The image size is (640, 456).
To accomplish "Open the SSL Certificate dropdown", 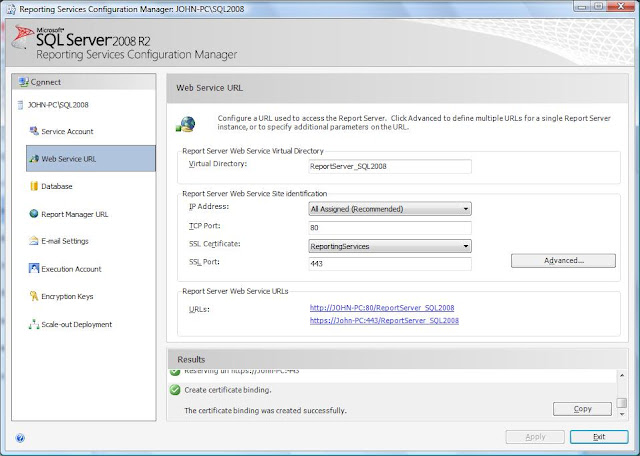I will coord(390,246).
